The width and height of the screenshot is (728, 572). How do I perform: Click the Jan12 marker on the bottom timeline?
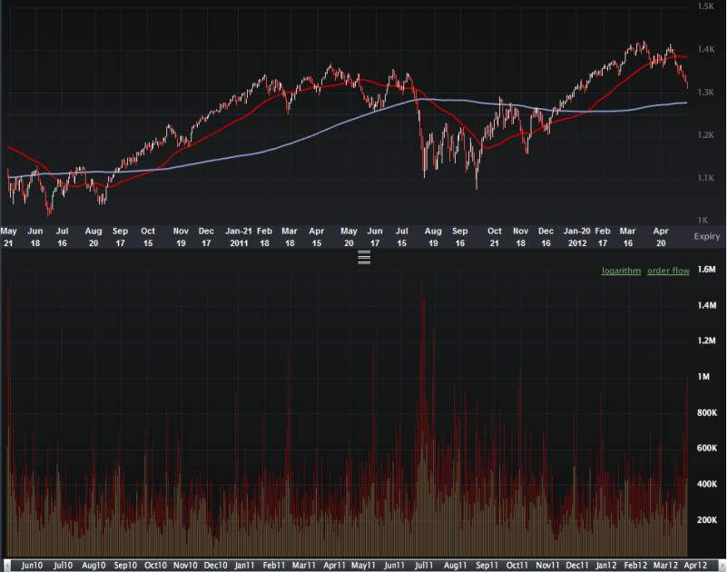coord(605,566)
